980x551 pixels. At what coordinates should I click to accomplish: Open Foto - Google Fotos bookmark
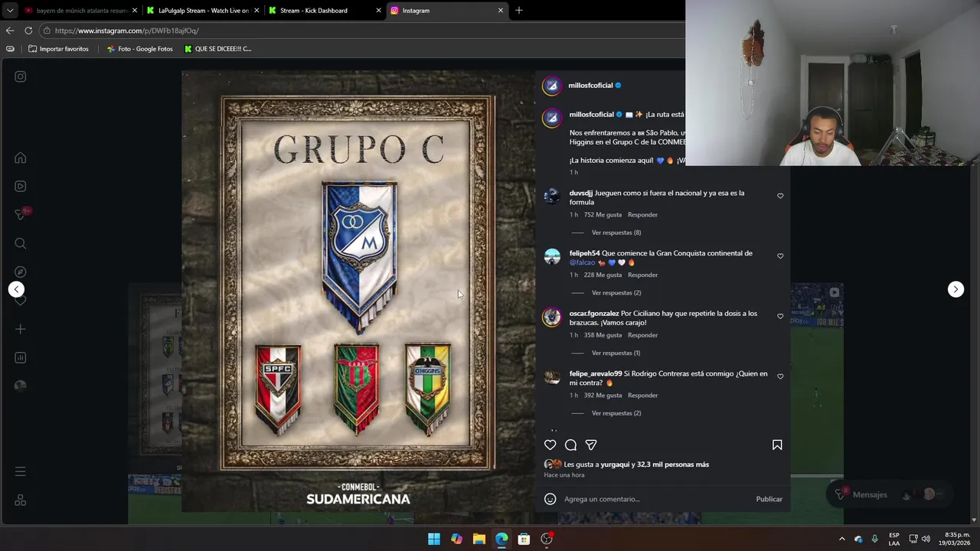(x=140, y=49)
